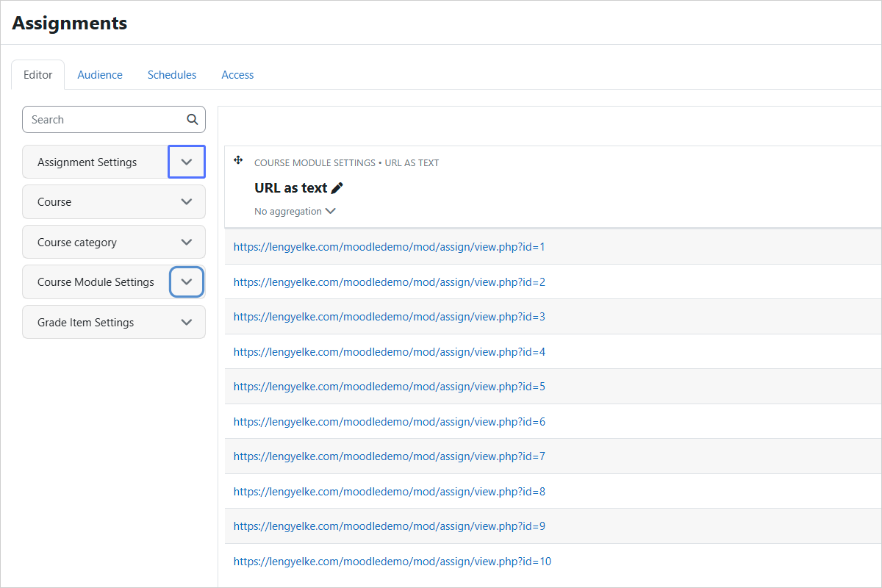Switch to the Schedules tab
The image size is (882, 588).
[172, 75]
